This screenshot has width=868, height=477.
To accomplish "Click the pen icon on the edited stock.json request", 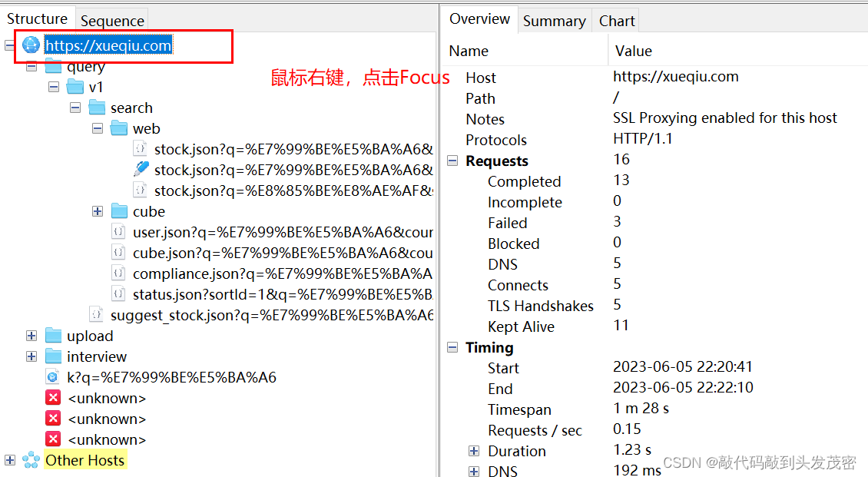I will click(x=141, y=169).
